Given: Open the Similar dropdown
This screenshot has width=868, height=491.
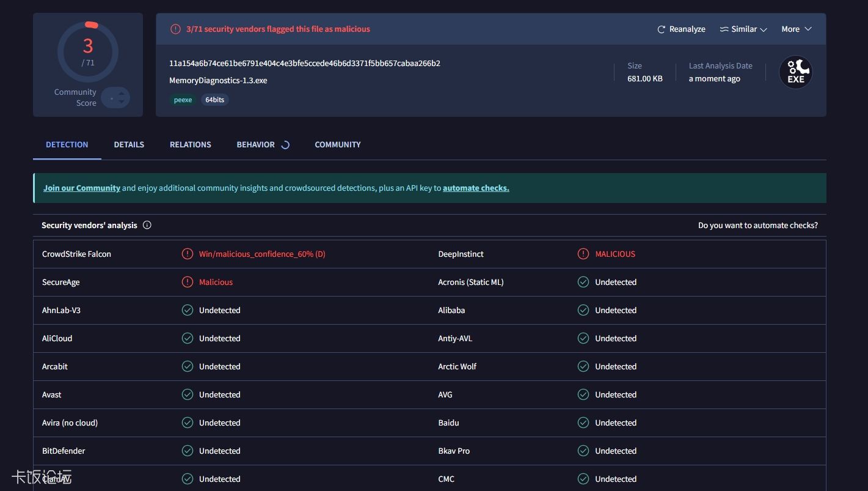Looking at the screenshot, I should coord(743,29).
